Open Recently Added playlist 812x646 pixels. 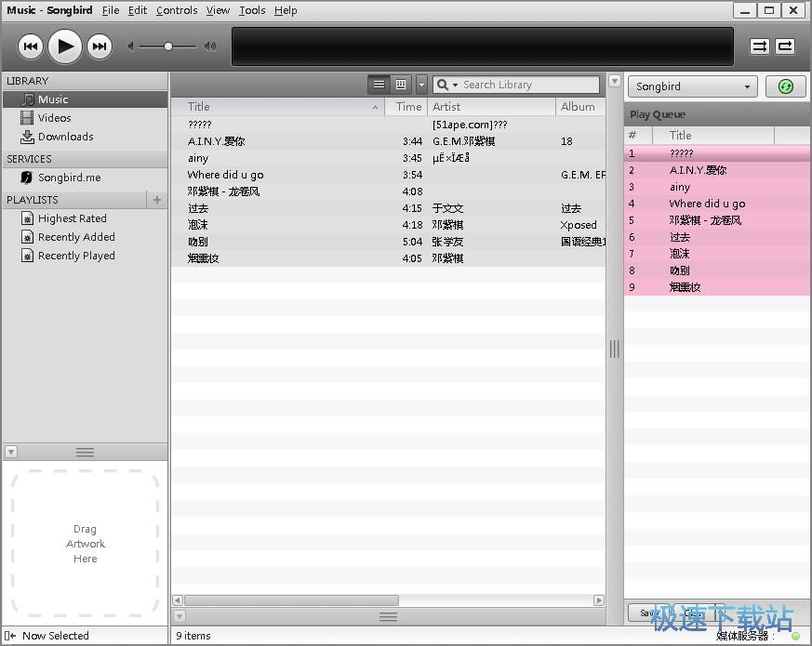coord(86,237)
